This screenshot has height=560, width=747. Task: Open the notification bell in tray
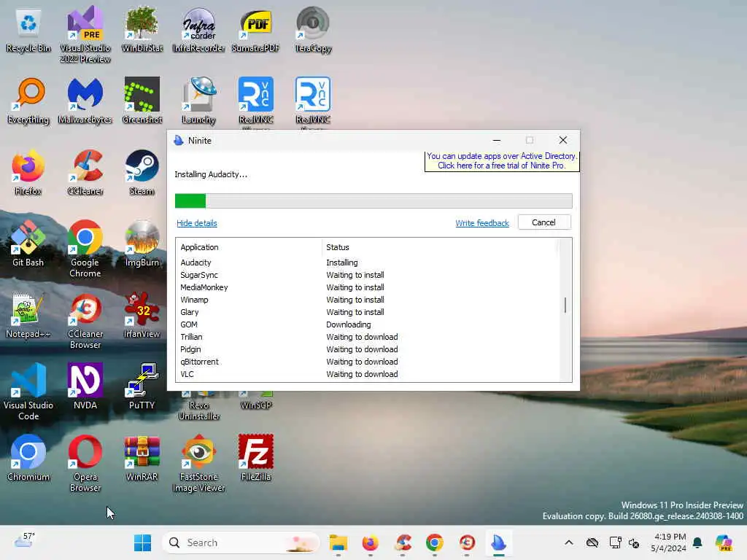pos(697,542)
